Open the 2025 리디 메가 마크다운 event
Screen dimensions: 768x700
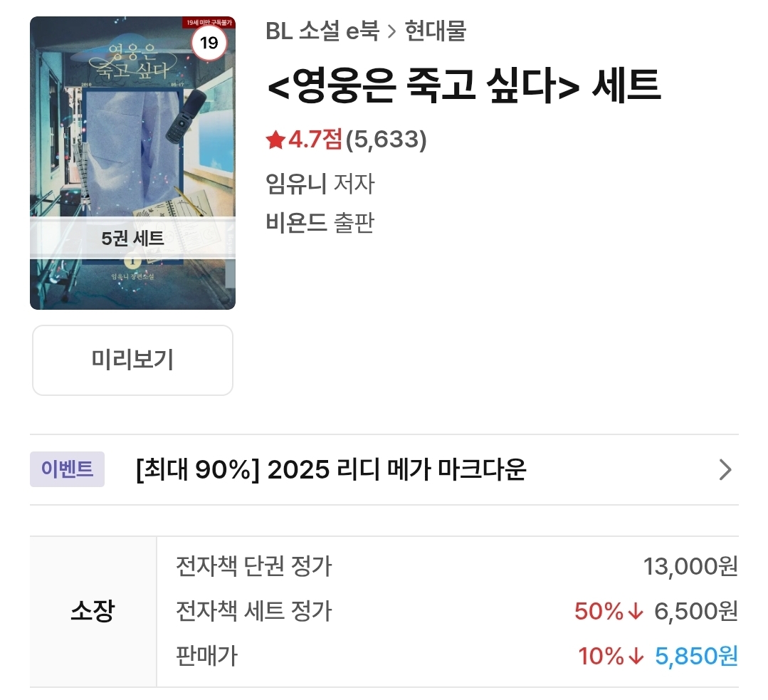coord(331,469)
